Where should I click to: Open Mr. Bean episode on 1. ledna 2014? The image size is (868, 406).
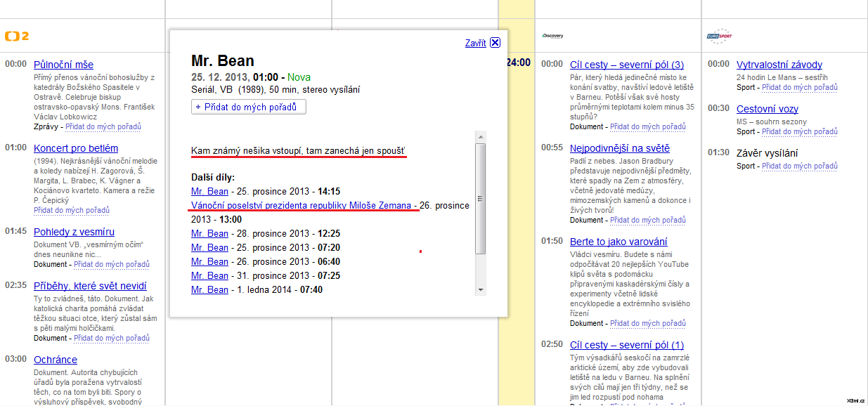[x=209, y=289]
